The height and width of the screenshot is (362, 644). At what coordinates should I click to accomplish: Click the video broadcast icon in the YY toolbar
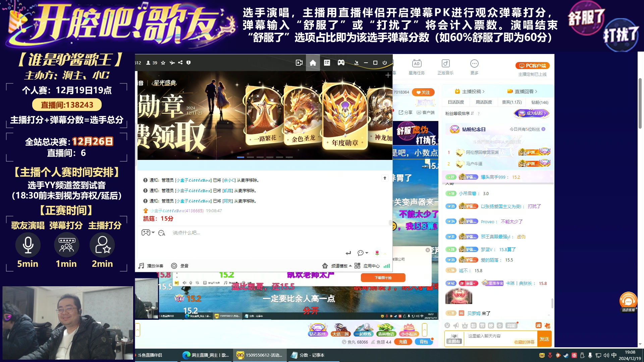pyautogui.click(x=299, y=63)
